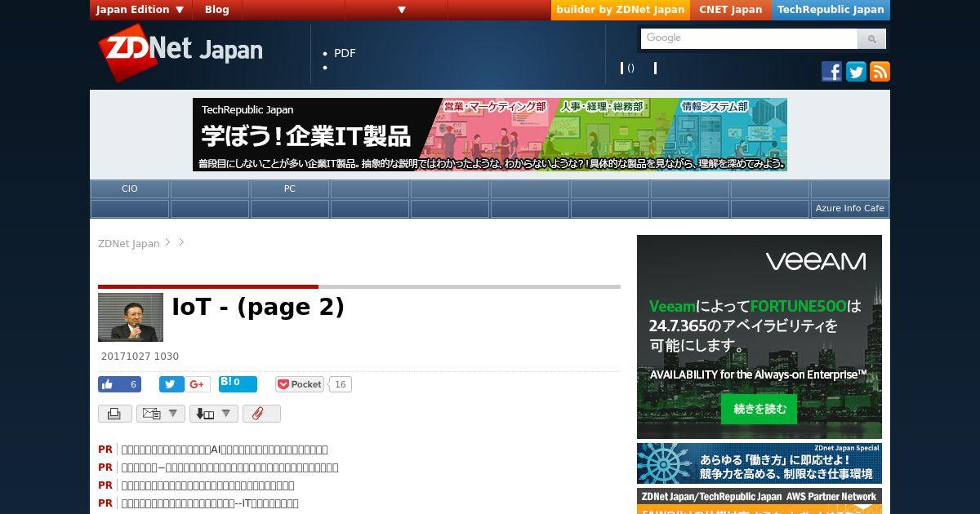Click the IoT - (page 2) headline
Image resolution: width=980 pixels, height=514 pixels.
pyautogui.click(x=258, y=308)
